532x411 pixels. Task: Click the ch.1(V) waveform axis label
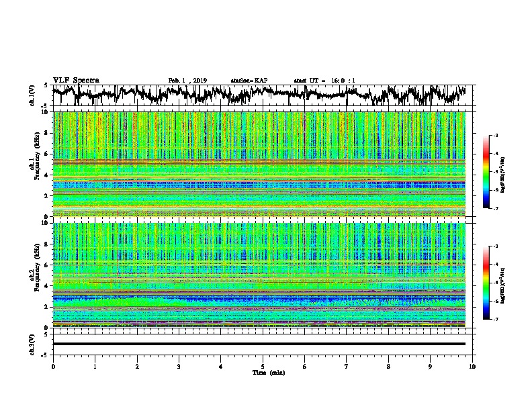[32, 95]
